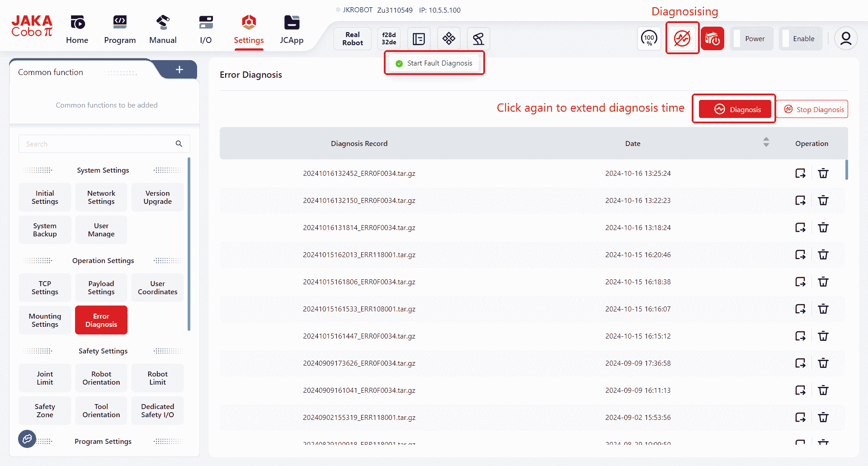This screenshot has width=868, height=466.
Task: Toggle the robot Power switch
Action: click(751, 39)
